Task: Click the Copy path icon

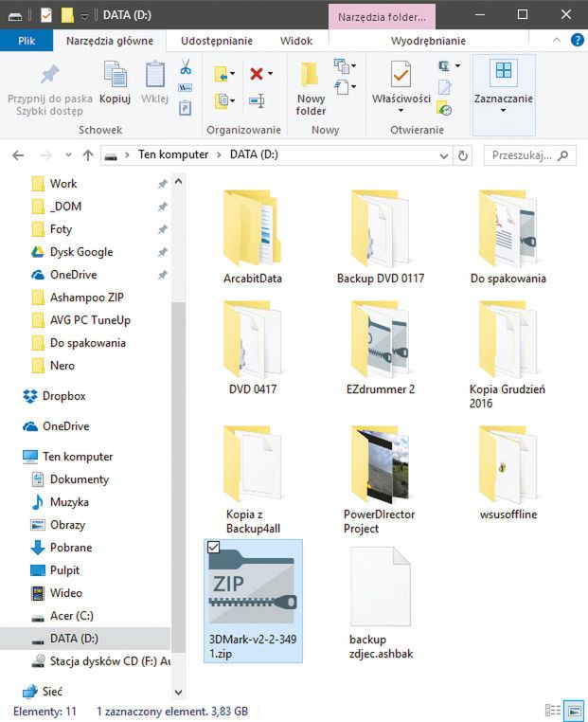Action: pos(185,87)
